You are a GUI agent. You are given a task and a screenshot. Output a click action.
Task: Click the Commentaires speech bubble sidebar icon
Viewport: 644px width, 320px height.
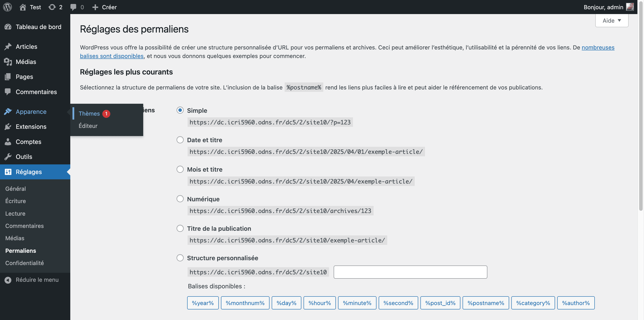(8, 92)
